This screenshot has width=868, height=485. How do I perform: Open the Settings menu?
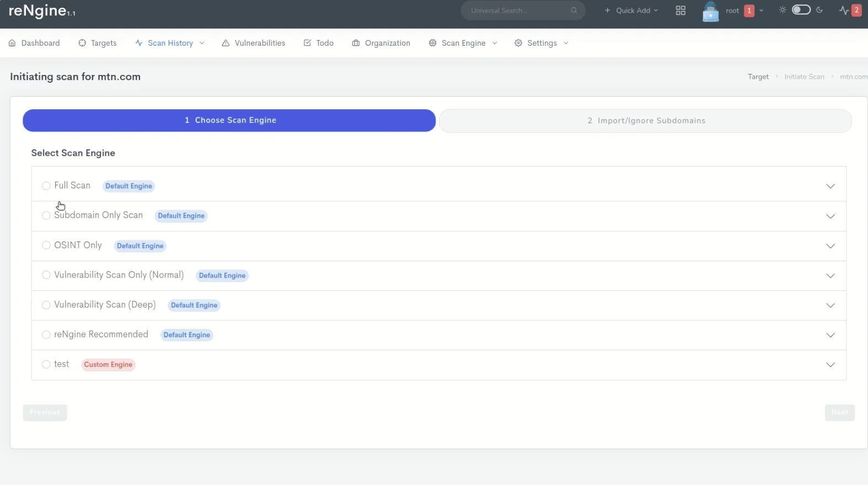[x=542, y=43]
